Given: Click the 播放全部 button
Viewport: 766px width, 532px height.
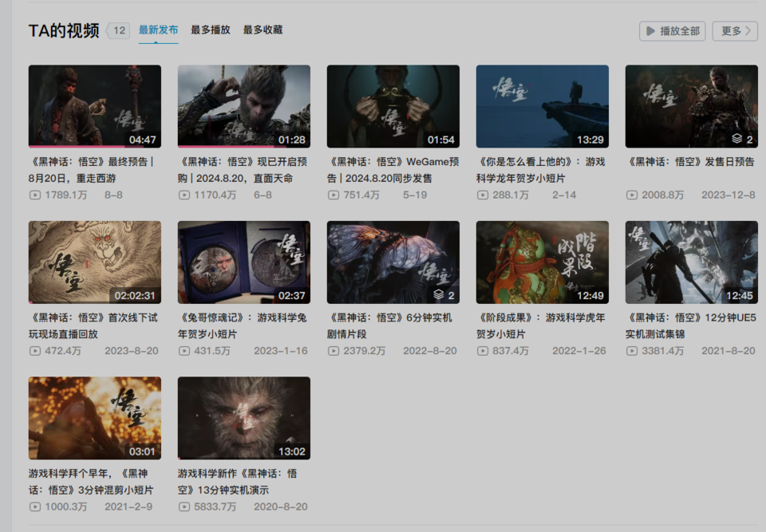Looking at the screenshot, I should point(672,31).
